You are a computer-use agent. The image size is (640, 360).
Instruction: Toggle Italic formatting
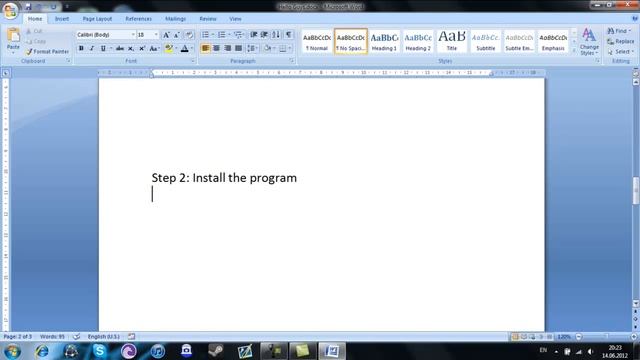tap(92, 49)
